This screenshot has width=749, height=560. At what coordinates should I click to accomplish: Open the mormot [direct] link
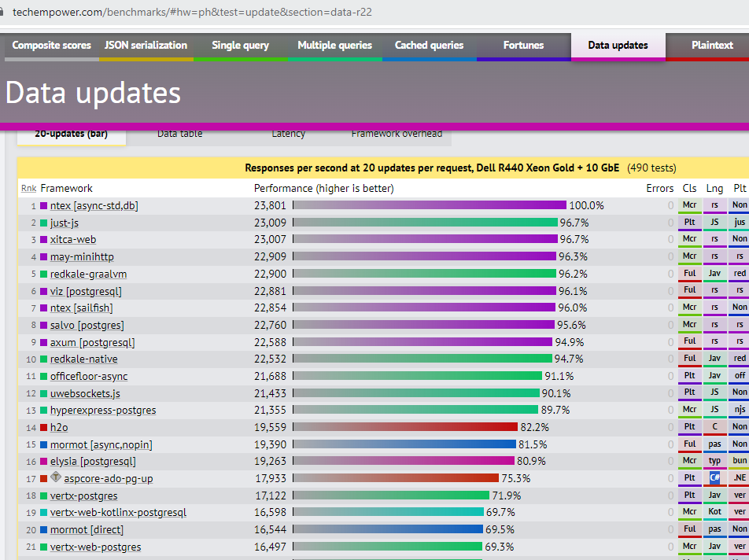pyautogui.click(x=87, y=529)
